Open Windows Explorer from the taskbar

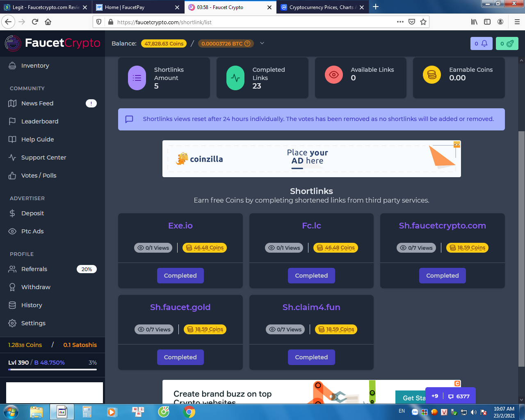click(x=37, y=412)
